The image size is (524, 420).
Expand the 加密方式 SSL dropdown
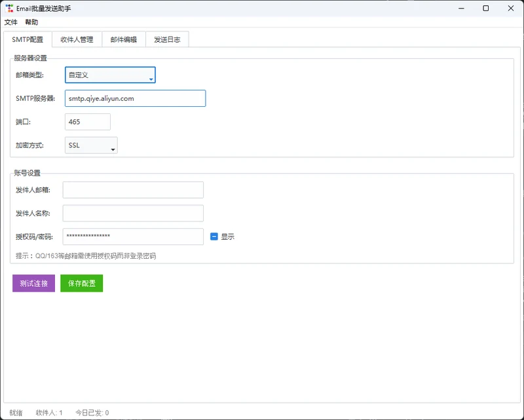pyautogui.click(x=91, y=145)
